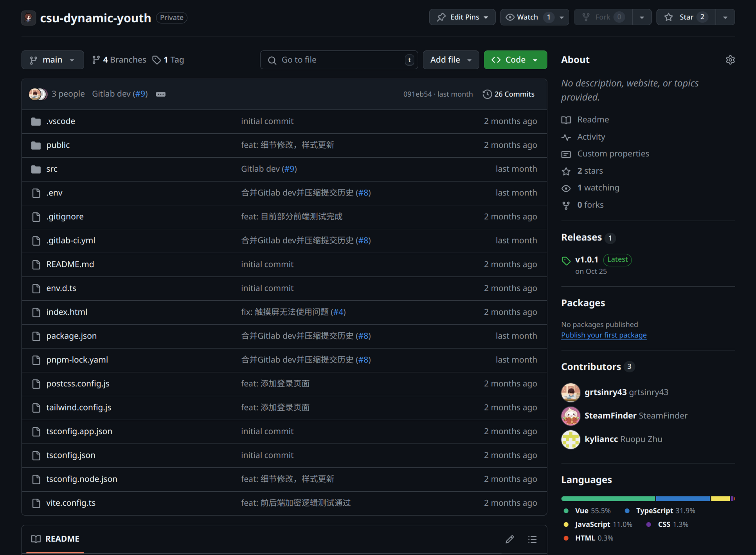
Task: Click the repository owner avatar
Action: coord(29,18)
